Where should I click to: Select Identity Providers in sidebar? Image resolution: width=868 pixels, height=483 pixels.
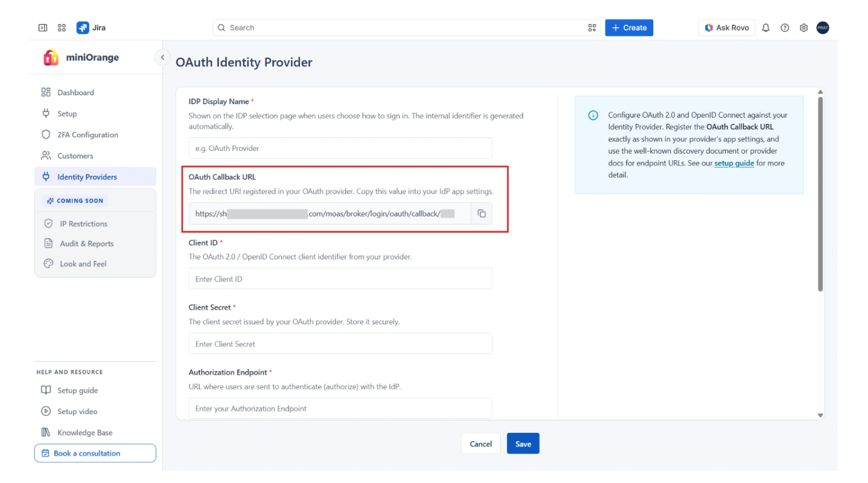point(95,177)
